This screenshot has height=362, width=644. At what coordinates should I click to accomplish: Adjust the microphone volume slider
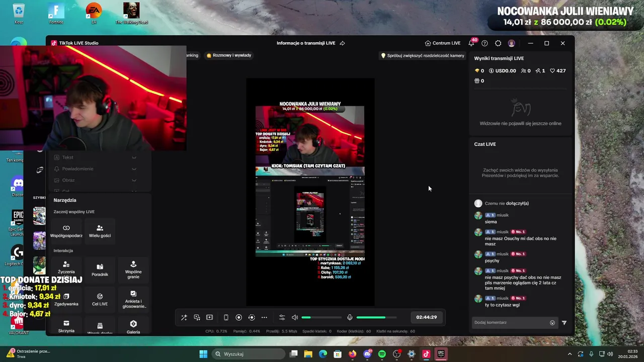(x=376, y=317)
